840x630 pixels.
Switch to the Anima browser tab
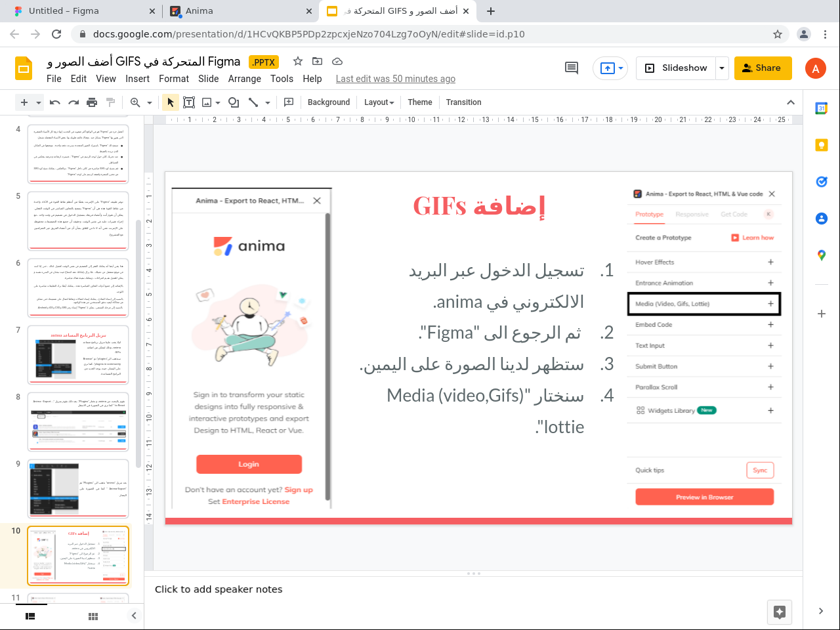click(x=240, y=11)
